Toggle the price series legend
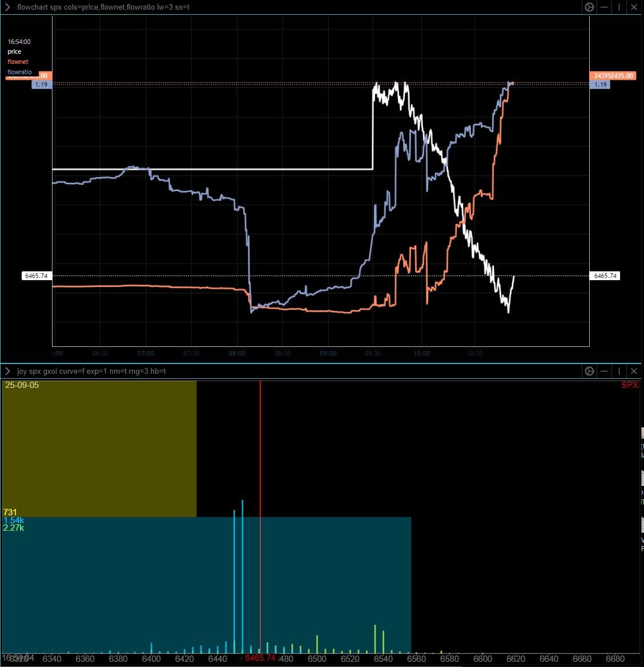 point(14,51)
